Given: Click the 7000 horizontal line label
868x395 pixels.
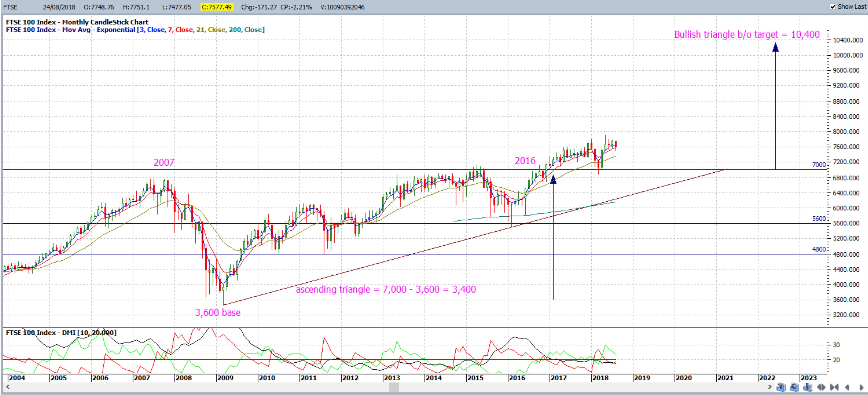Looking at the screenshot, I should 819,164.
